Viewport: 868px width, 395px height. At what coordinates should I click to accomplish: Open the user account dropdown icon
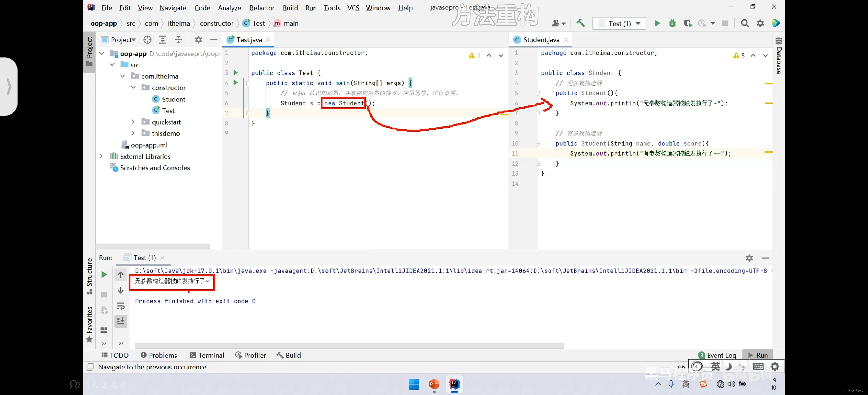pos(558,23)
